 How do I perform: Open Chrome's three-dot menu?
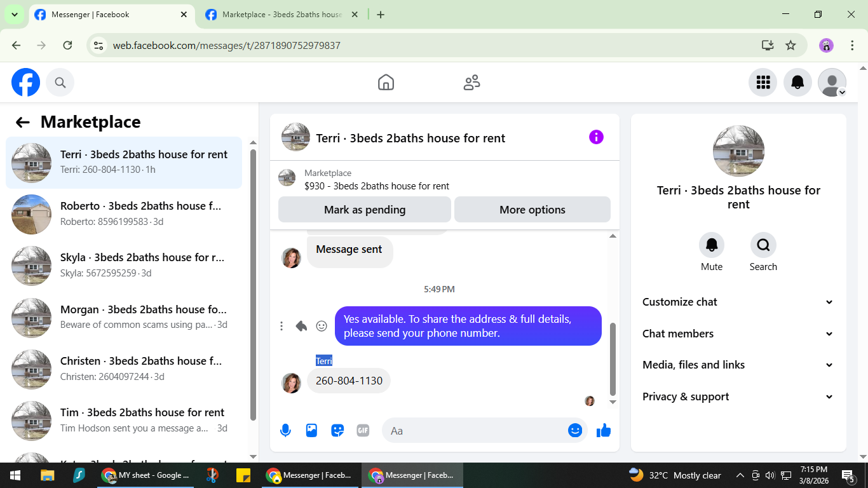852,45
